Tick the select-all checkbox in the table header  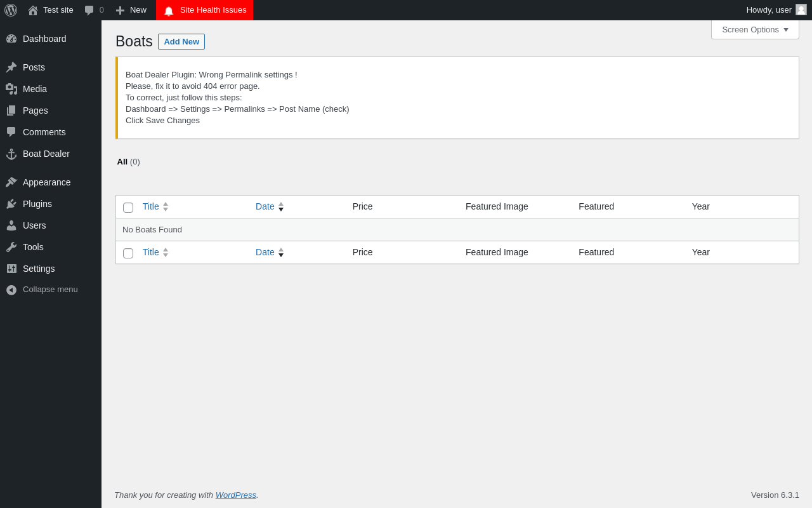(x=128, y=208)
